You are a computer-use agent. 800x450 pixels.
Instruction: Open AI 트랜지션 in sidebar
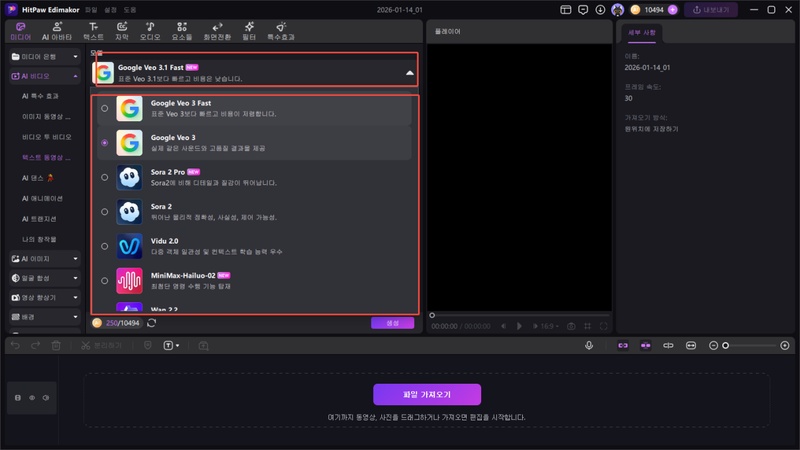[x=39, y=219]
